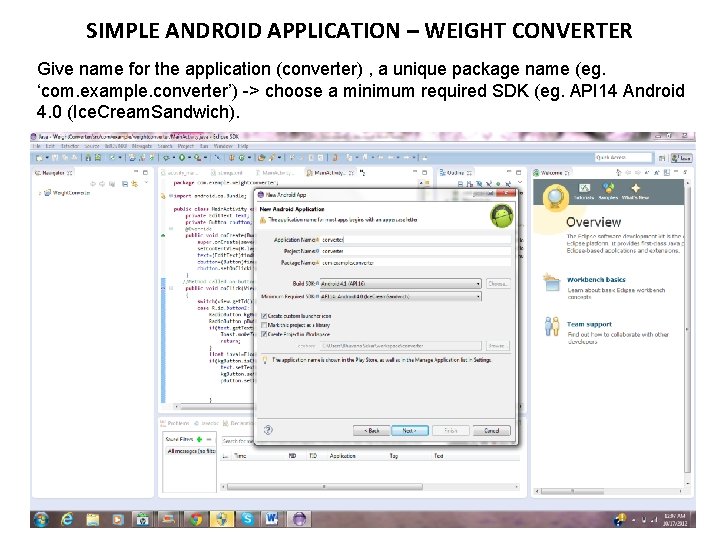The height and width of the screenshot is (540, 720).
Task: Select the Welcome view tab
Action: 551,173
